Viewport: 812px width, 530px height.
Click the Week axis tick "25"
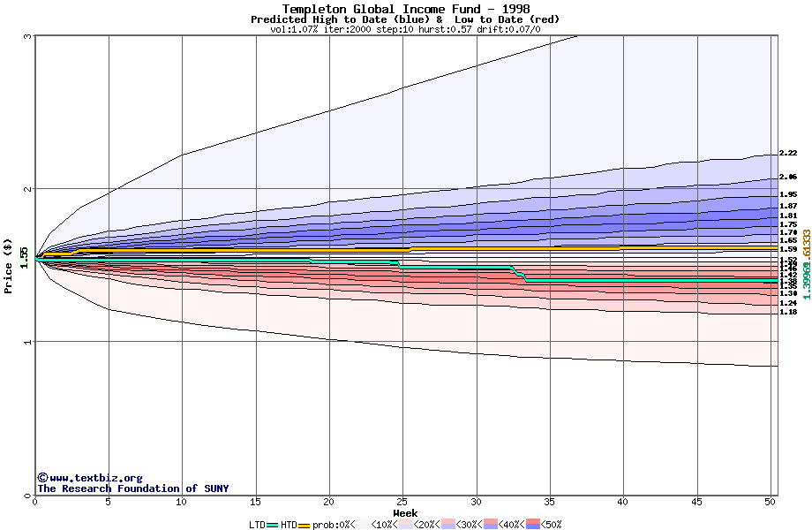coord(402,502)
